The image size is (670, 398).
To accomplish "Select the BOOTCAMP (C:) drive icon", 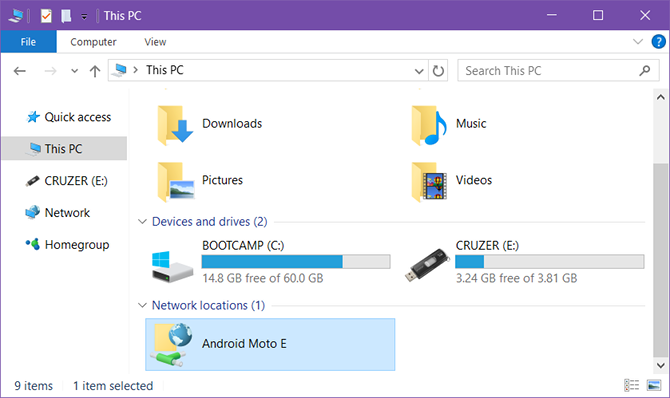I will coord(172,266).
